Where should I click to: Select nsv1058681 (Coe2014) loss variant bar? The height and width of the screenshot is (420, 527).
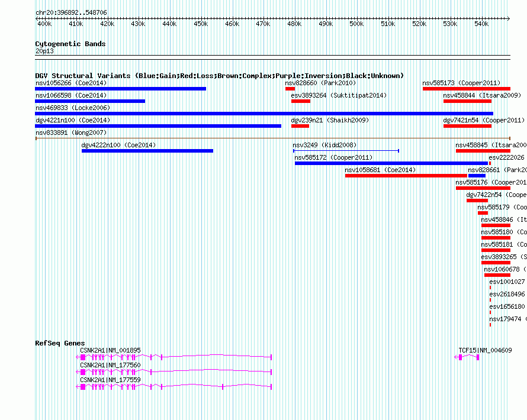point(406,176)
